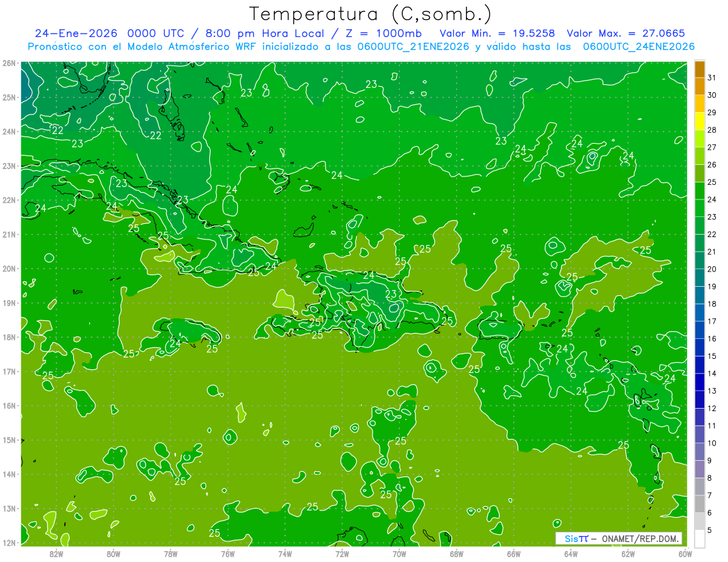The image size is (728, 562).
Task: Click the colorbar scale value 31
Action: tap(712, 78)
